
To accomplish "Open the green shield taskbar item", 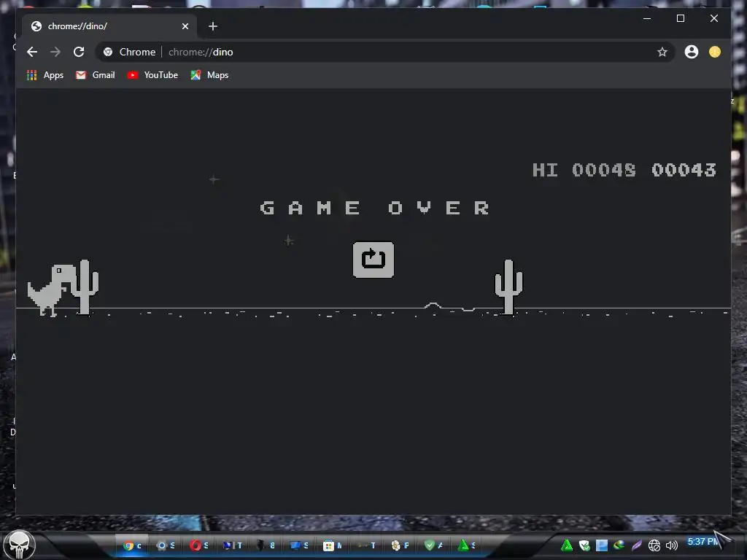I will pyautogui.click(x=433, y=545).
